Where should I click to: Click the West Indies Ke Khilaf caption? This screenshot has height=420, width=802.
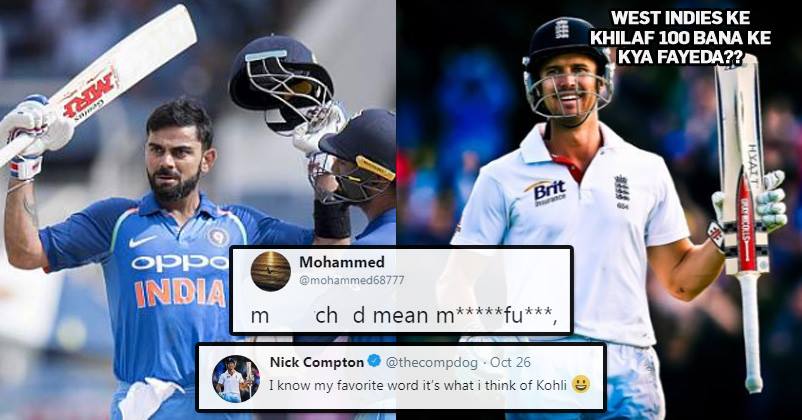coord(680,38)
